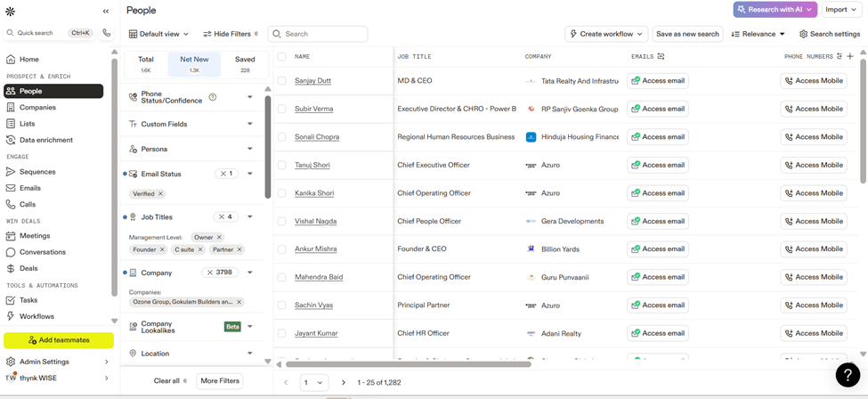This screenshot has height=399, width=868.
Task: Open the Relevance sort dropdown
Action: [758, 34]
